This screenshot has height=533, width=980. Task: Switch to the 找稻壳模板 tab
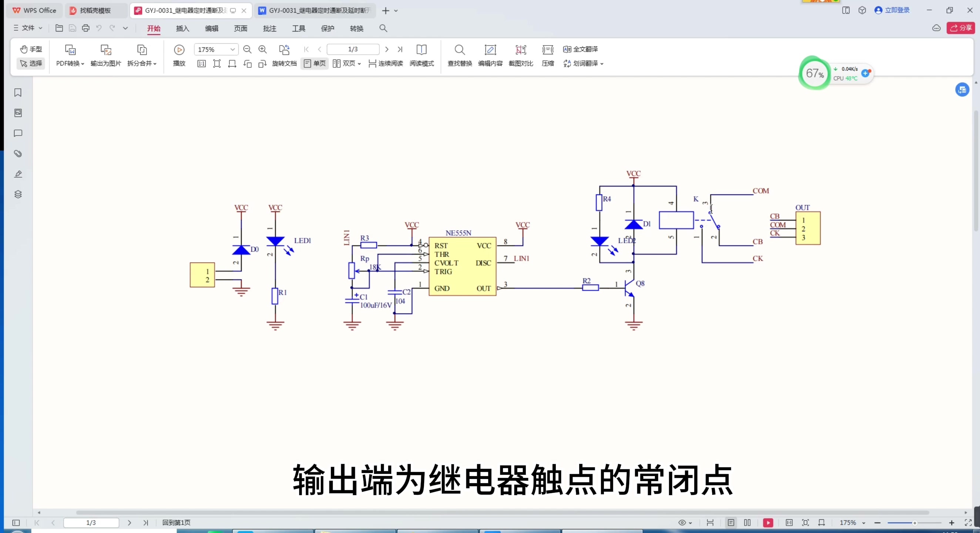(x=95, y=11)
